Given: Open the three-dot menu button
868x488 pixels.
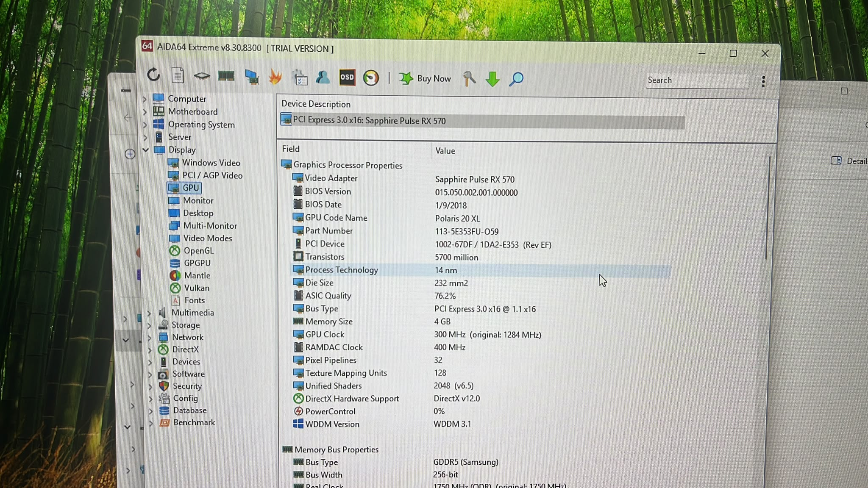Looking at the screenshot, I should [763, 81].
